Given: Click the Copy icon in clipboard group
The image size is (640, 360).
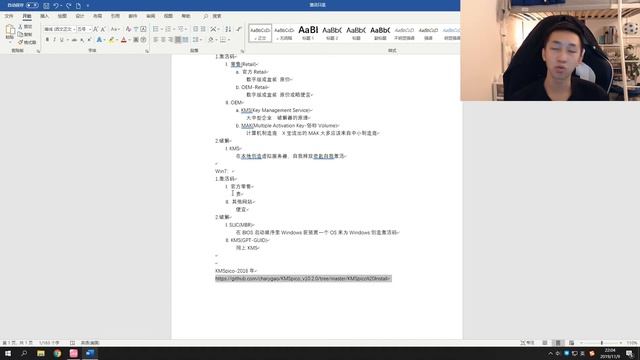Looking at the screenshot, I should pos(20,34).
